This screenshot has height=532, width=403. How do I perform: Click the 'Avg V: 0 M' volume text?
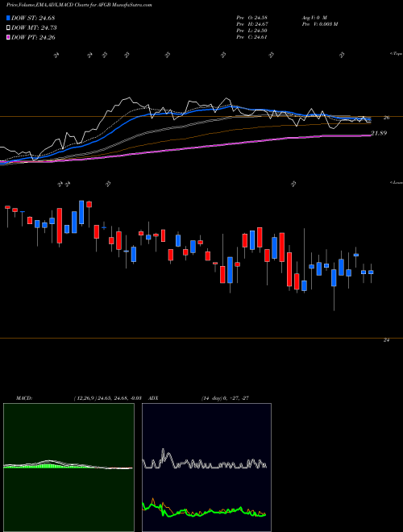[x=314, y=17]
